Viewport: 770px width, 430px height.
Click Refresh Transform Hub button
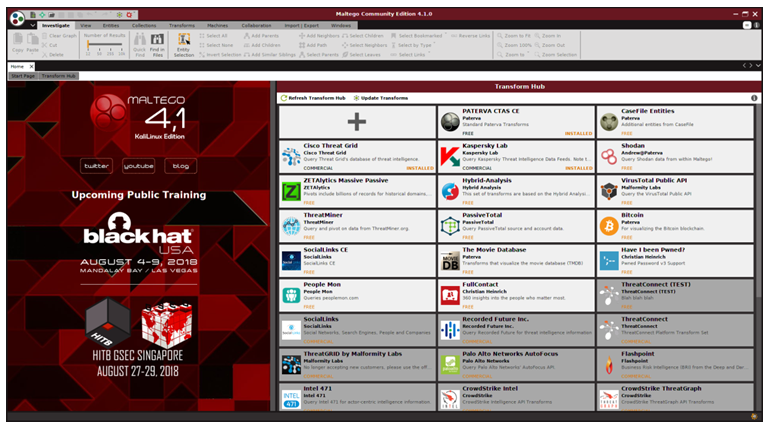(316, 98)
